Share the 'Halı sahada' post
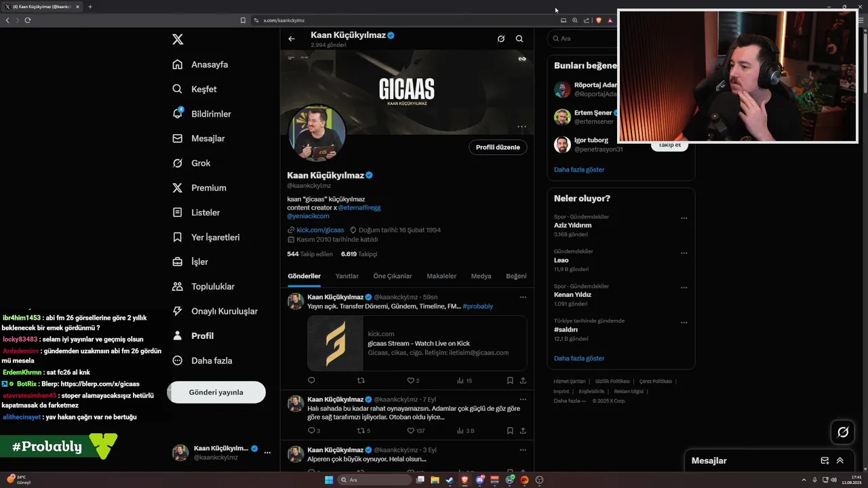This screenshot has height=488, width=868. coord(523,430)
